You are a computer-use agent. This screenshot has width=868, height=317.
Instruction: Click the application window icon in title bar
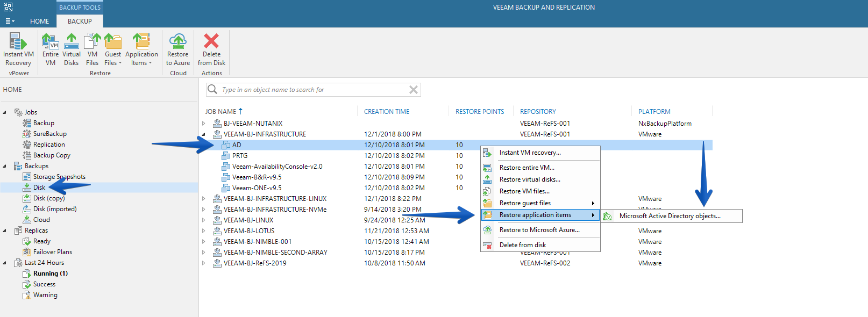point(8,7)
